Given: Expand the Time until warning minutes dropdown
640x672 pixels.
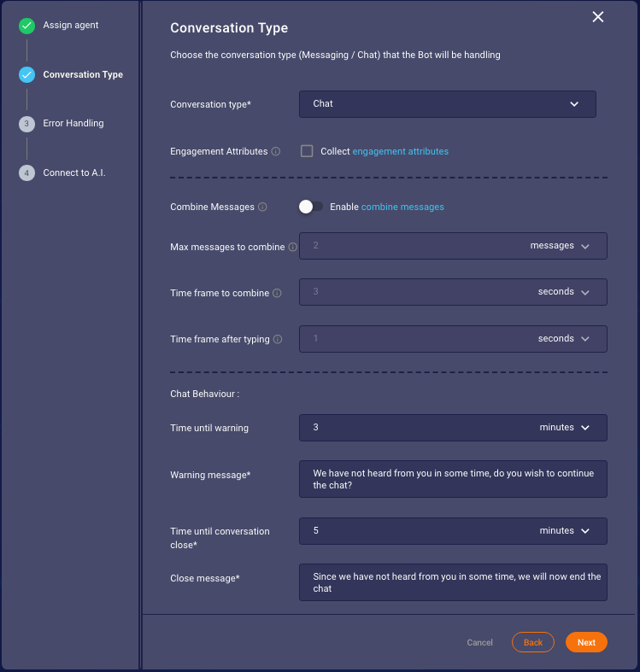Looking at the screenshot, I should click(564, 428).
